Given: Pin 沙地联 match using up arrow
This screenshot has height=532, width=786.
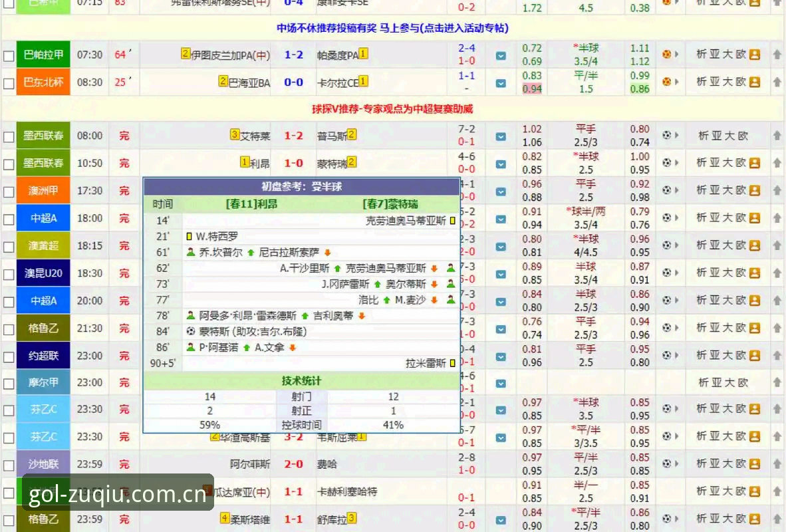Looking at the screenshot, I should (777, 464).
